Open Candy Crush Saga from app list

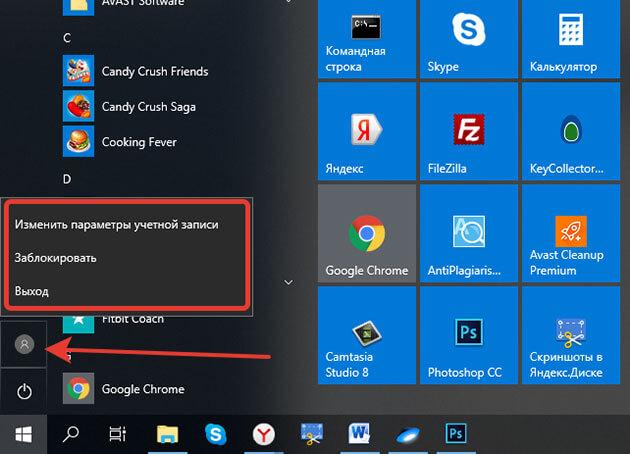[129, 106]
